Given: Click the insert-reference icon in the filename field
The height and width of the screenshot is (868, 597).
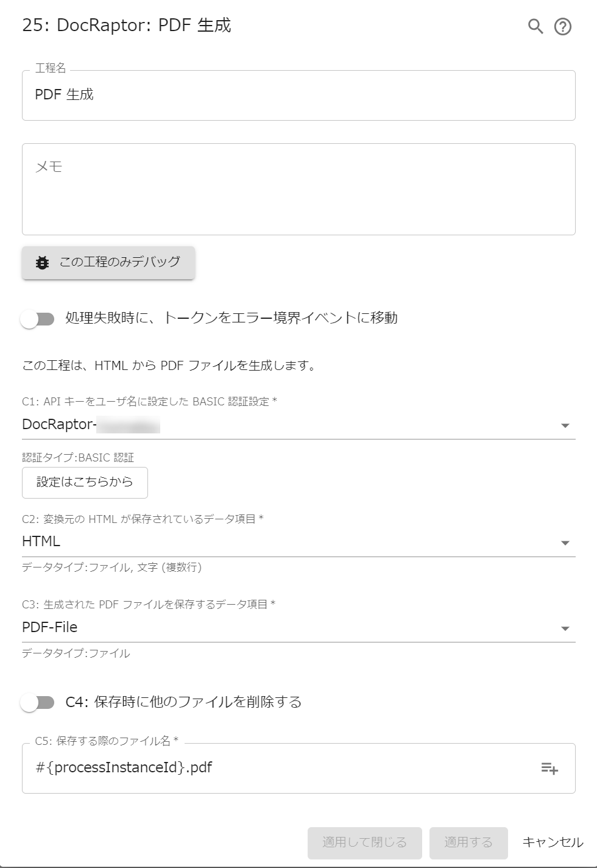Looking at the screenshot, I should [x=549, y=769].
